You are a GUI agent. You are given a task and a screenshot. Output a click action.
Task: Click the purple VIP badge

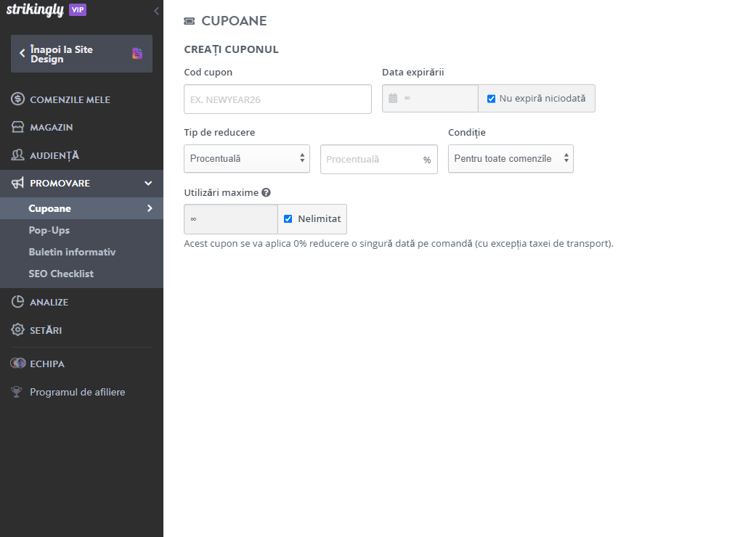pyautogui.click(x=78, y=9)
